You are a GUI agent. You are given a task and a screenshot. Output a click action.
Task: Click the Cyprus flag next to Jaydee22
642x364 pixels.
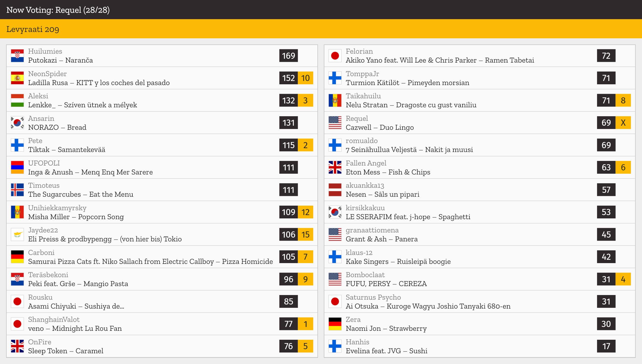[17, 234]
